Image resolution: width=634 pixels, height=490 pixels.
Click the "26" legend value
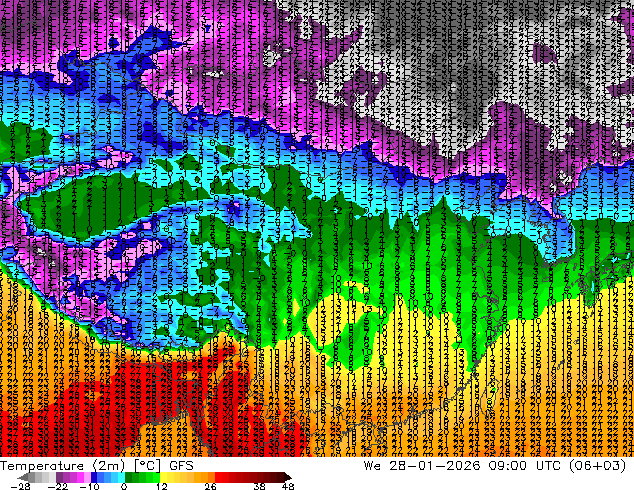pos(210,486)
